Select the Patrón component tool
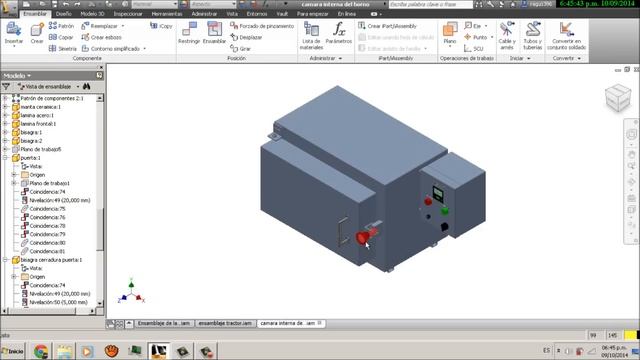 pos(61,26)
